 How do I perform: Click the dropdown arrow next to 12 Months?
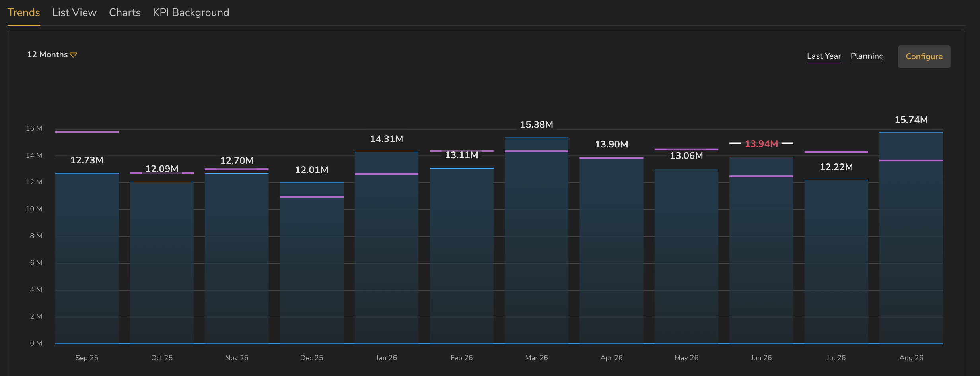point(74,55)
